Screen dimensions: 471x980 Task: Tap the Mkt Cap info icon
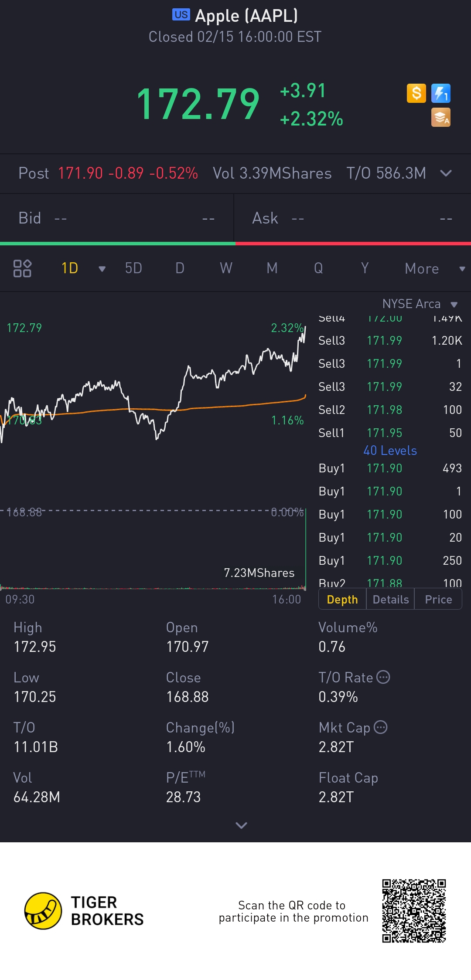tap(381, 727)
